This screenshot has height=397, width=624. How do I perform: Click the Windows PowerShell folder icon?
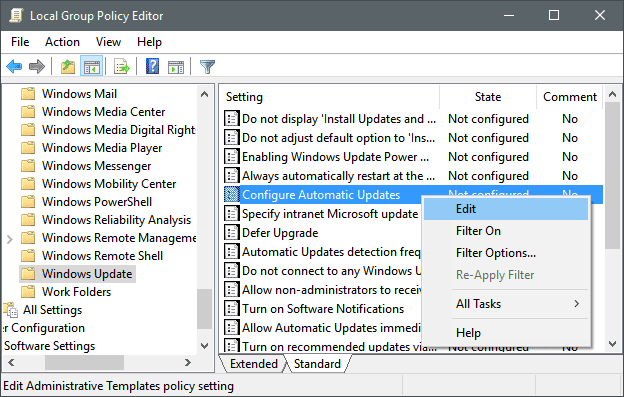28,202
